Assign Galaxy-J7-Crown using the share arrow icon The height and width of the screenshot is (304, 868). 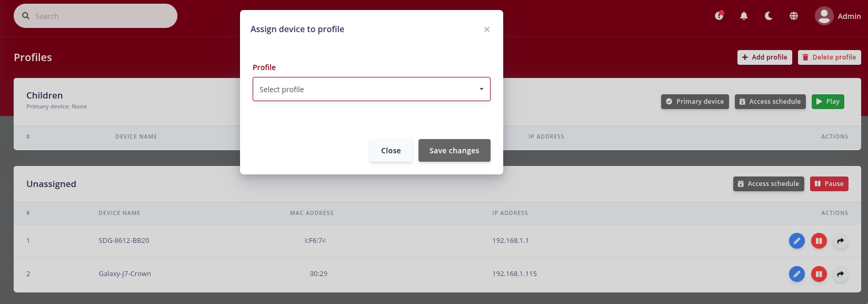(841, 274)
